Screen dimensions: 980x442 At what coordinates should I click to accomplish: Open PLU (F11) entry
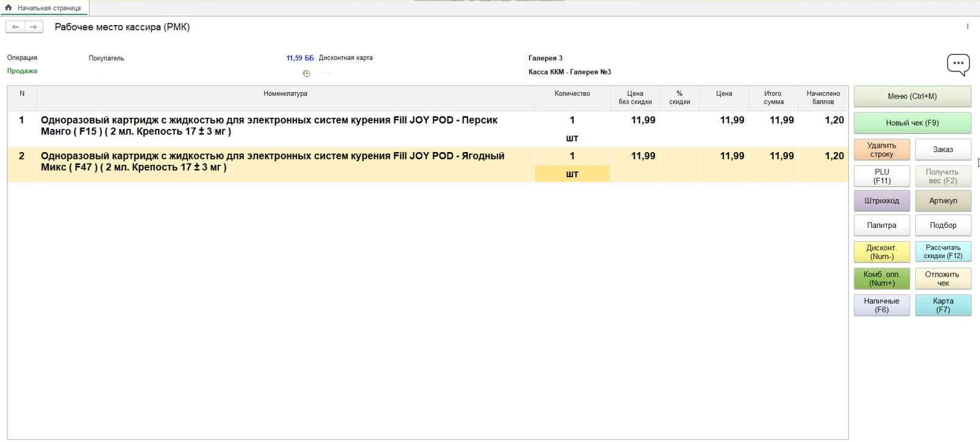[881, 176]
